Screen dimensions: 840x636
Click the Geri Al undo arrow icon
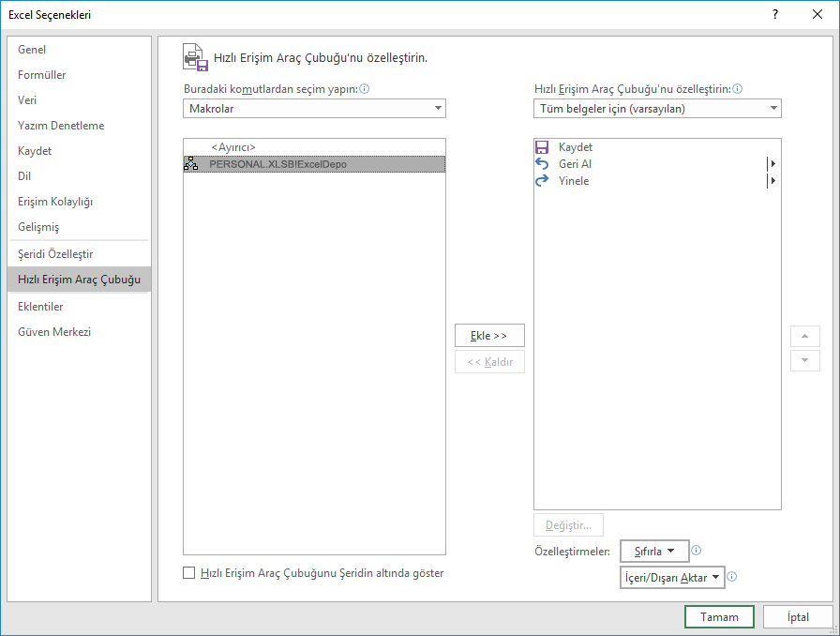pyautogui.click(x=542, y=163)
